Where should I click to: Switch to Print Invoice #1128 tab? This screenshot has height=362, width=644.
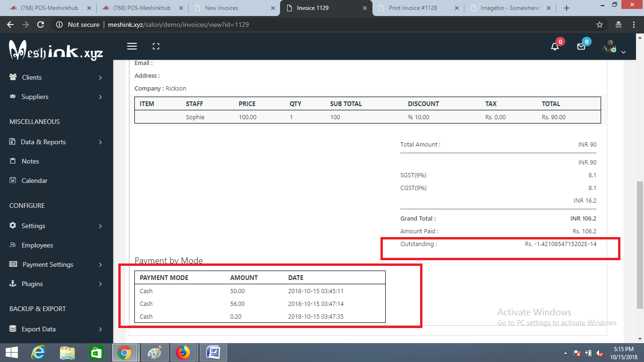point(417,8)
